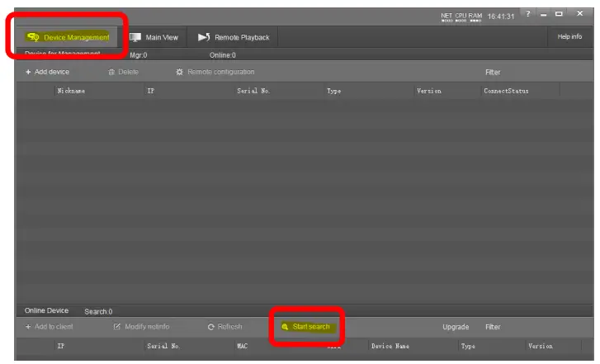Open Help info
600x364 pixels.
tap(569, 37)
